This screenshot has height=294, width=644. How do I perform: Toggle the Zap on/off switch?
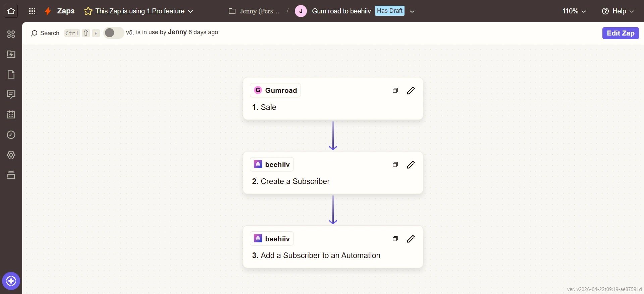pos(114,33)
